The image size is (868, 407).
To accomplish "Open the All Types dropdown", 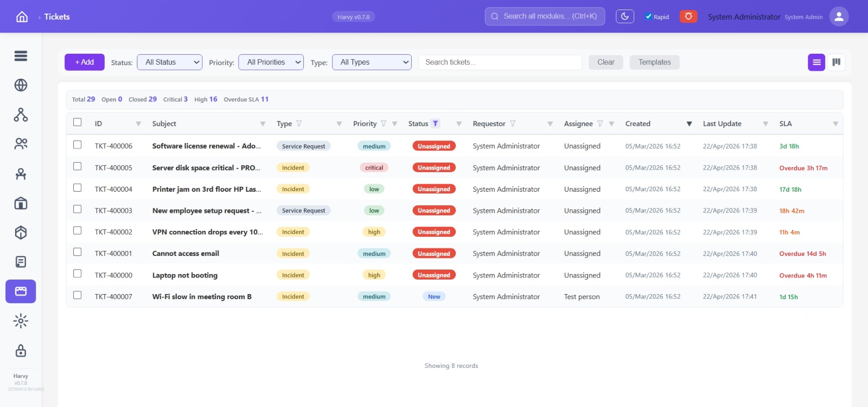I will pyautogui.click(x=372, y=62).
